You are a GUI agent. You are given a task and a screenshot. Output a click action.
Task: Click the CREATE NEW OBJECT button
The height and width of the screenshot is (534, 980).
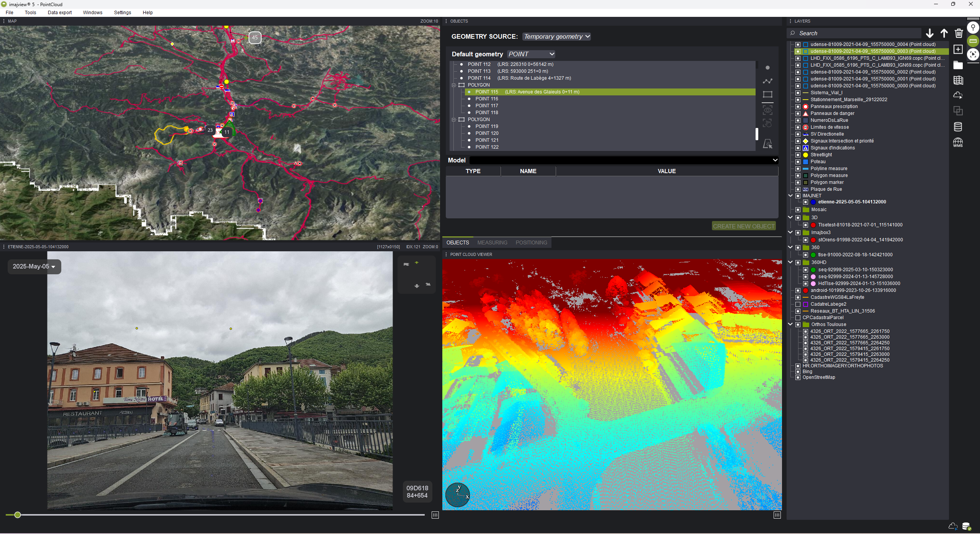[x=744, y=226]
